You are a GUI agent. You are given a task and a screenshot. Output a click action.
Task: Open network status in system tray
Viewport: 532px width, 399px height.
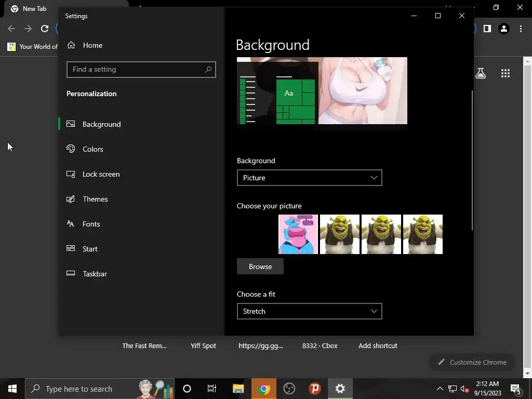[453, 389]
